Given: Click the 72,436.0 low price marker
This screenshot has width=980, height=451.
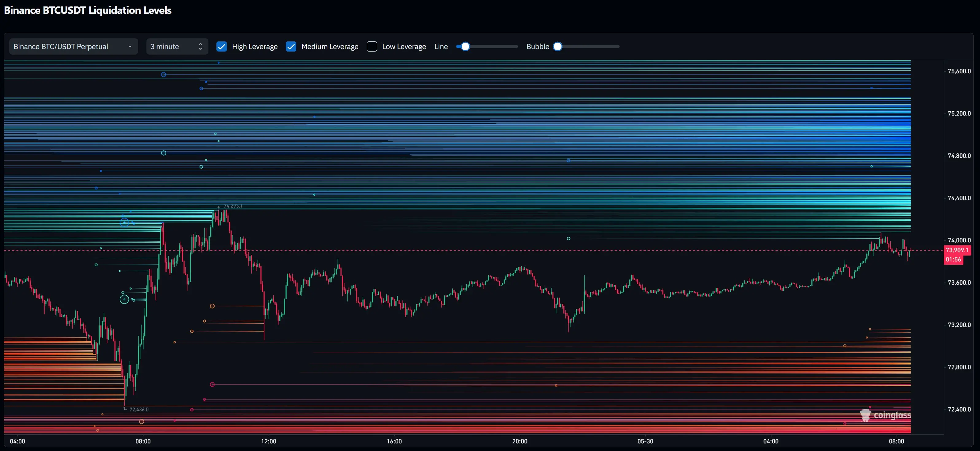Looking at the screenshot, I should coord(139,410).
